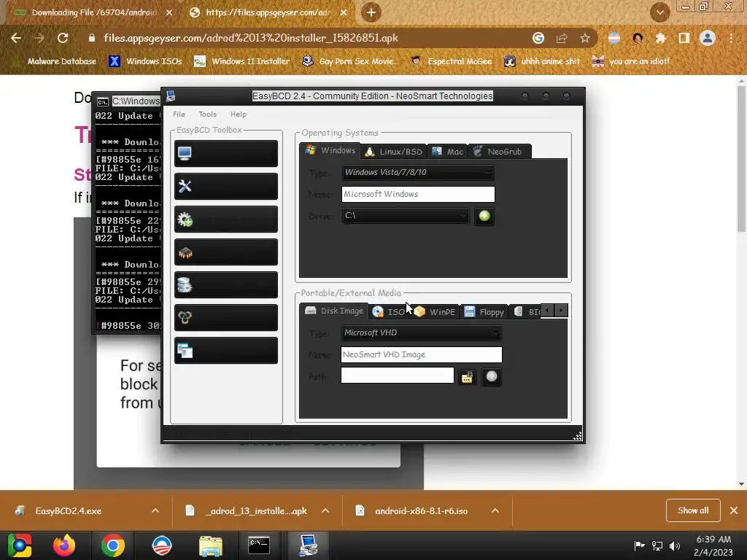The width and height of the screenshot is (747, 560).
Task: Open the Windows 11 Installer bookmark
Action: (x=242, y=61)
